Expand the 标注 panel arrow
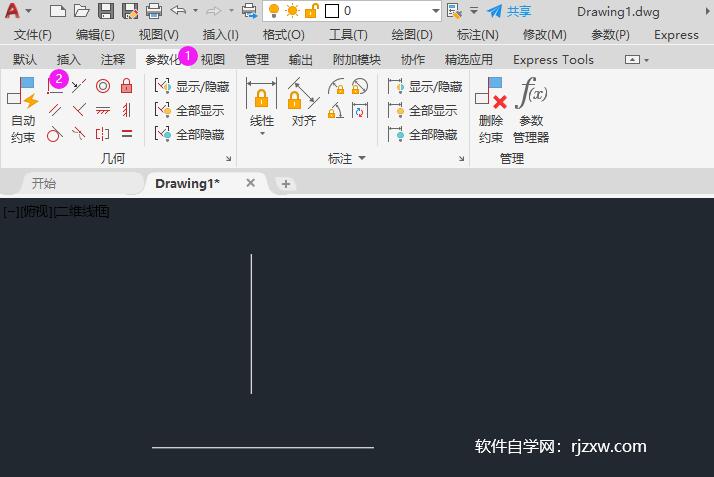 coord(362,158)
